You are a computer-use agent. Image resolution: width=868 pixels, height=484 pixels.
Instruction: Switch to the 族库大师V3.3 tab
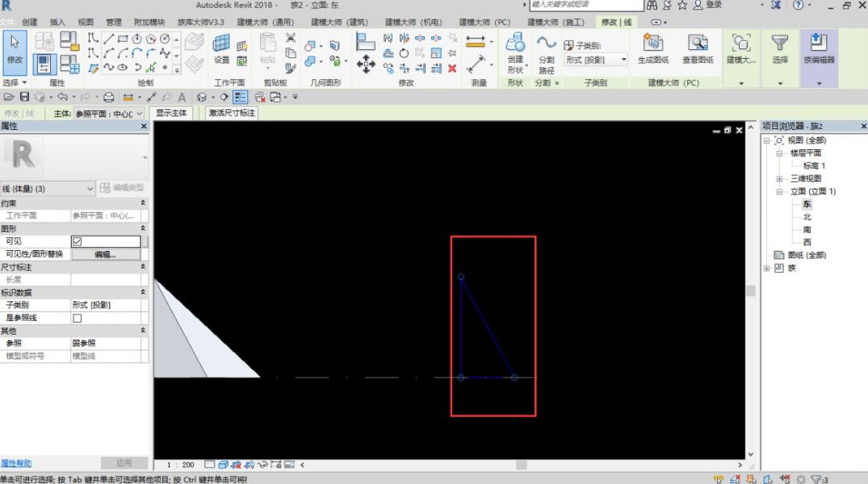[x=200, y=22]
